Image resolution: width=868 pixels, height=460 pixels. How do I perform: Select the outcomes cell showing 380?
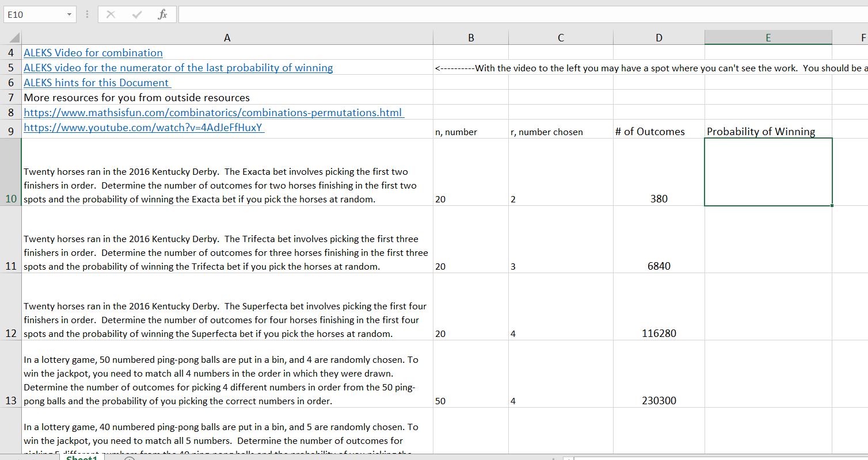(659, 172)
